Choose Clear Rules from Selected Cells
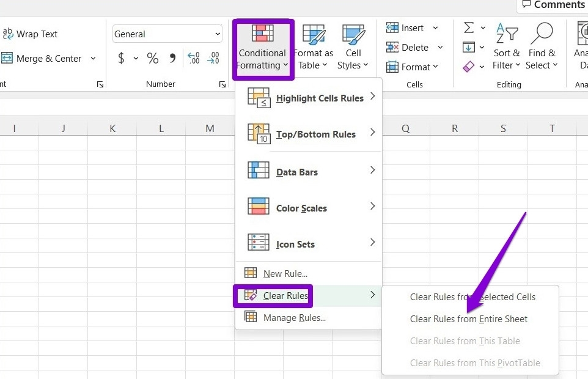Viewport: 588px width, 379px height. pyautogui.click(x=470, y=297)
